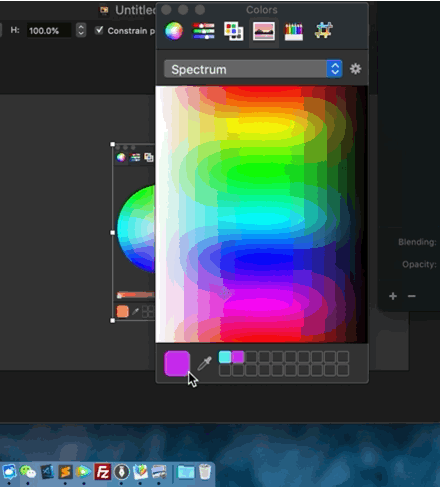Open the Pencils color tab

(293, 32)
